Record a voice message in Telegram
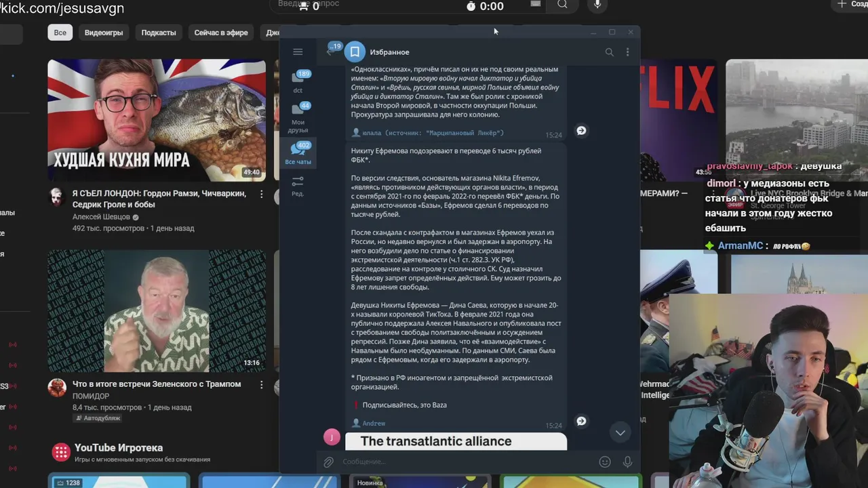This screenshot has height=488, width=868. pyautogui.click(x=627, y=462)
